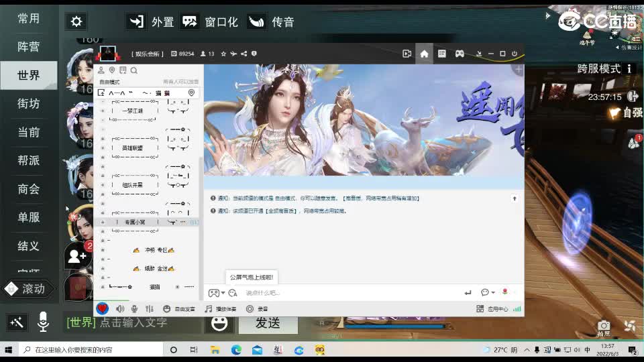Click the game microphone voice input icon
Image resolution: width=644 pixels, height=362 pixels.
point(43,322)
